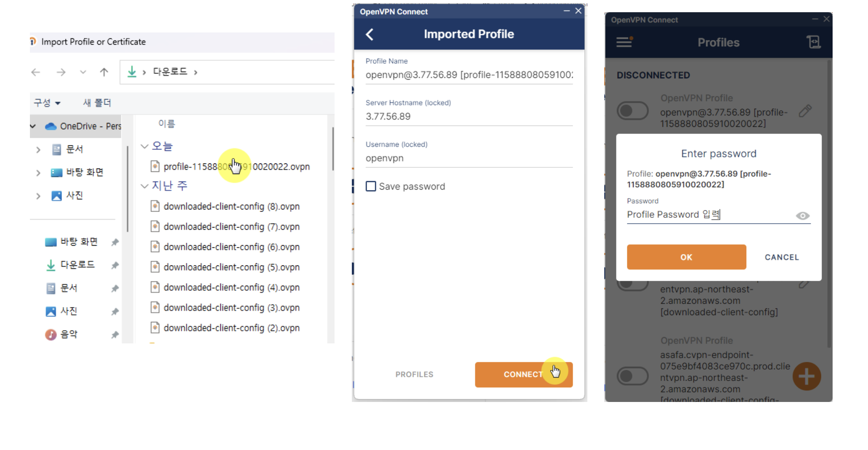Toggle the openvpn@3.77.56.89 profile switch
This screenshot has width=868, height=450.
point(632,111)
